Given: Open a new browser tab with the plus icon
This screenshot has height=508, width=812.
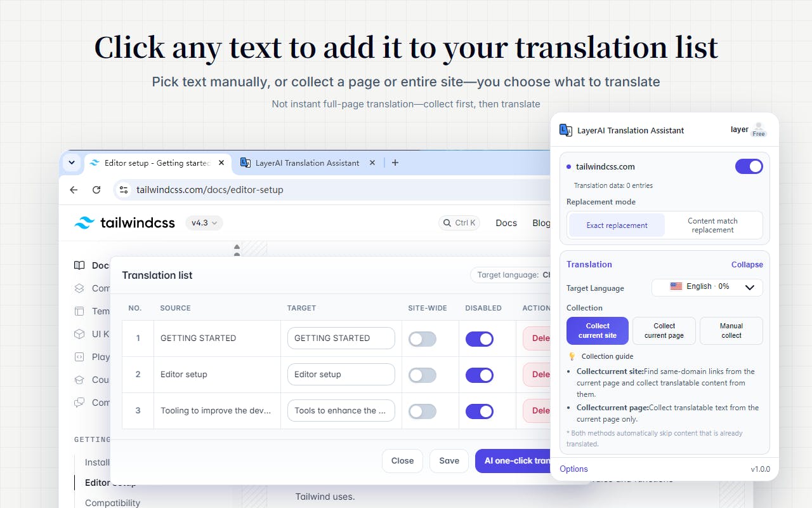Looking at the screenshot, I should click(395, 163).
